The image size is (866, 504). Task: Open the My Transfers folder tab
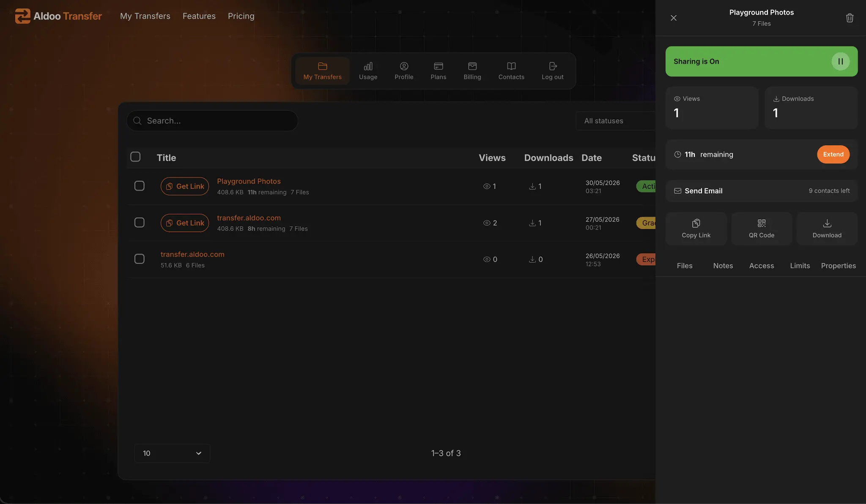322,71
